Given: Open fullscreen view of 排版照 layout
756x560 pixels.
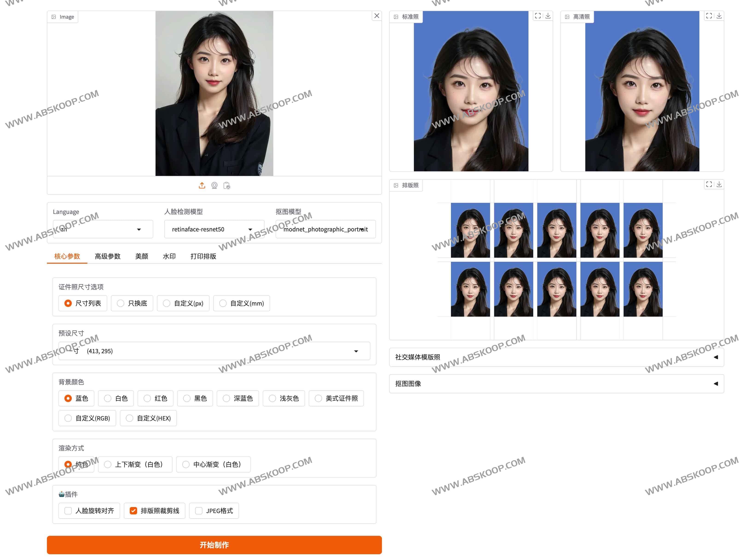Looking at the screenshot, I should (x=709, y=184).
